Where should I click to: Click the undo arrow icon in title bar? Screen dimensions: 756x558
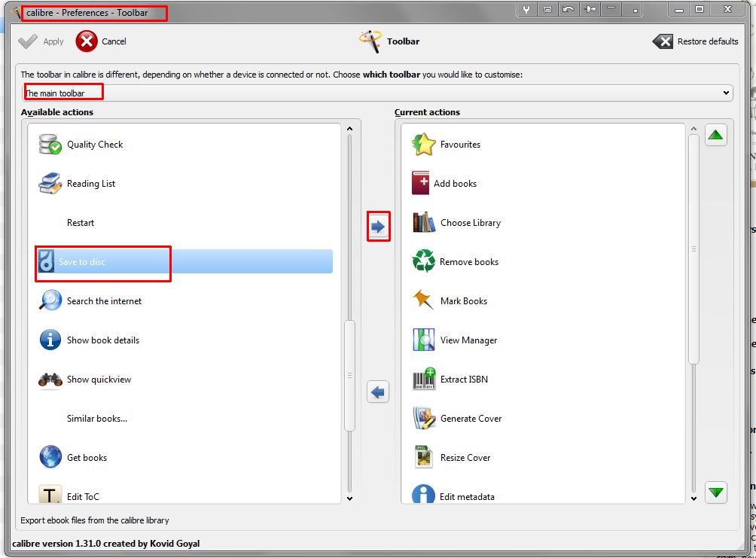[x=569, y=9]
